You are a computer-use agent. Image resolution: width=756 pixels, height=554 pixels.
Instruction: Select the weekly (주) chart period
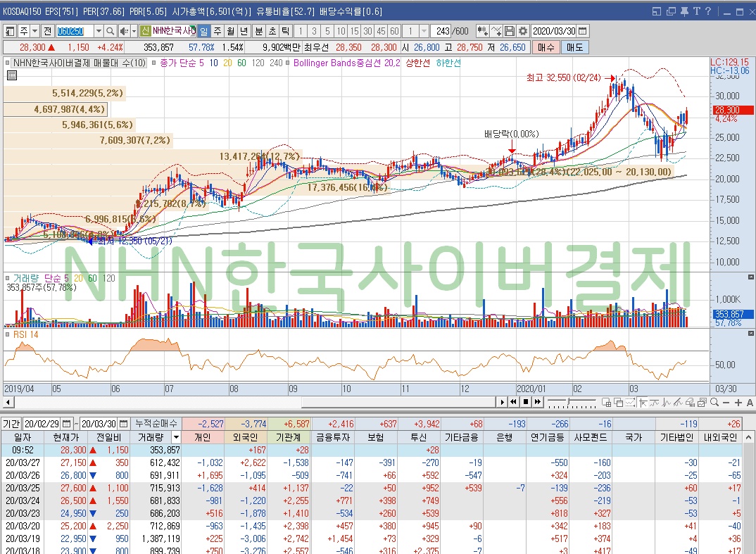[218, 32]
